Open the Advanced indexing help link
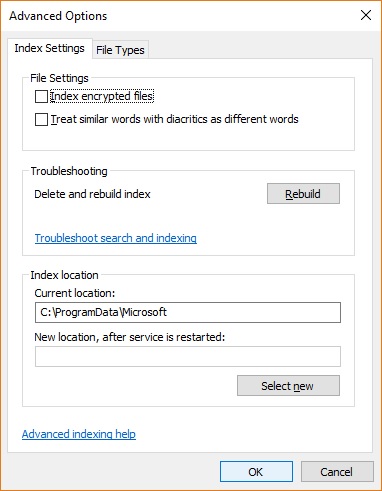This screenshot has width=382, height=491. 79,434
